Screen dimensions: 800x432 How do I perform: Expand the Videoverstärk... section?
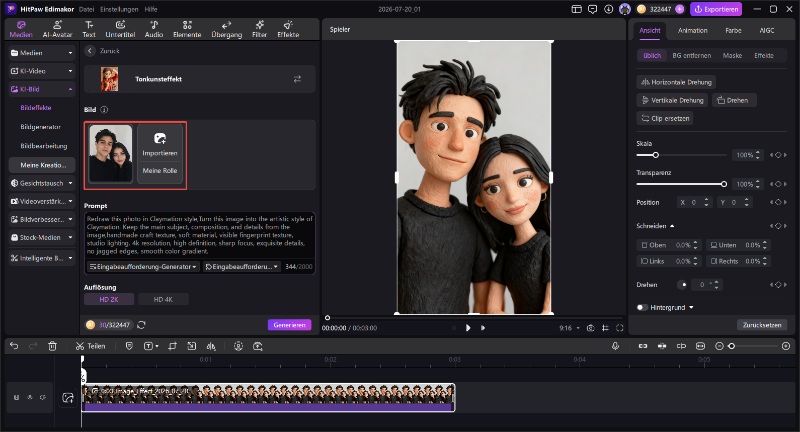click(x=42, y=201)
